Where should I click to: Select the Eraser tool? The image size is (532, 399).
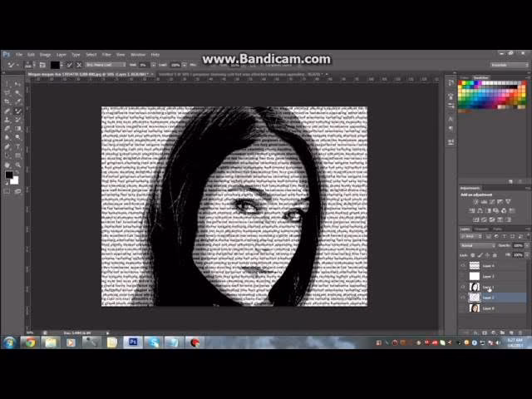[x=7, y=129]
